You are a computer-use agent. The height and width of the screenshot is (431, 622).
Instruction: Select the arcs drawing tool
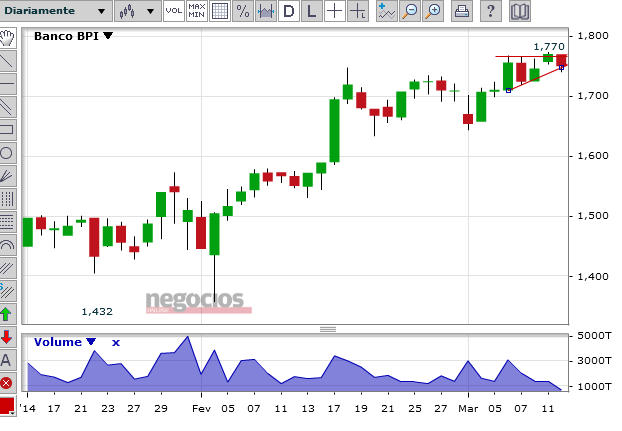[x=7, y=245]
